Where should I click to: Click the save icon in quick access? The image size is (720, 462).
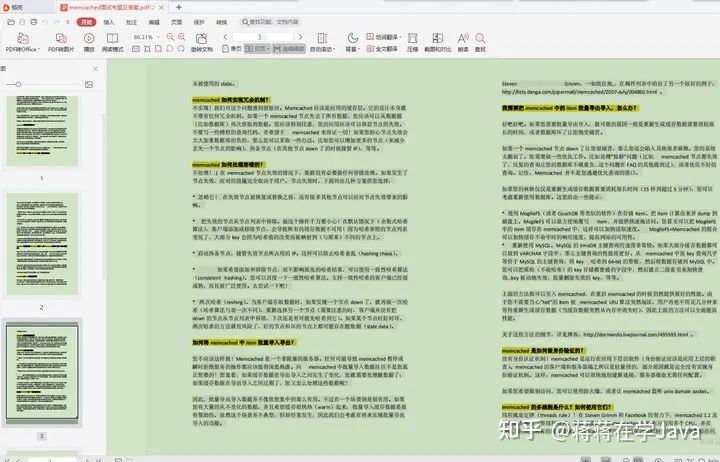(22, 22)
